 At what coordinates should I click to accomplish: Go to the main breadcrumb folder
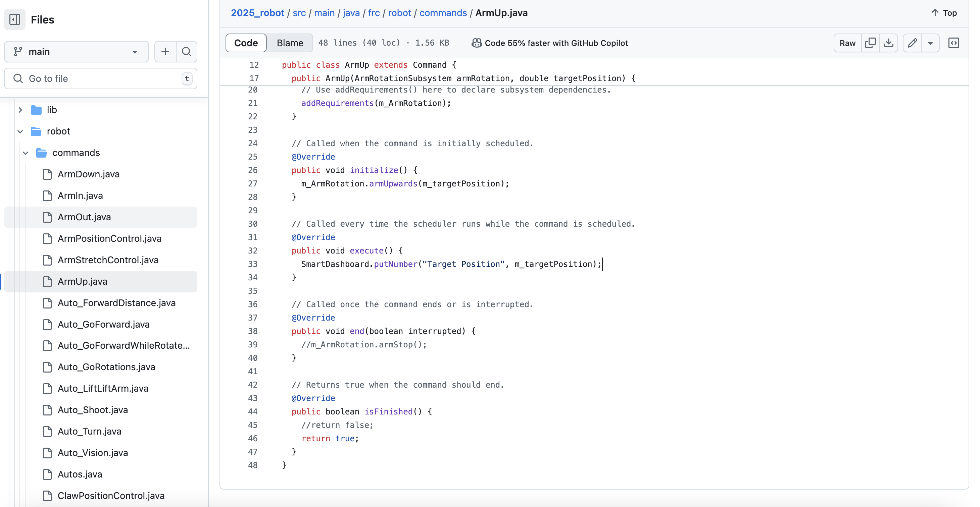coord(324,13)
